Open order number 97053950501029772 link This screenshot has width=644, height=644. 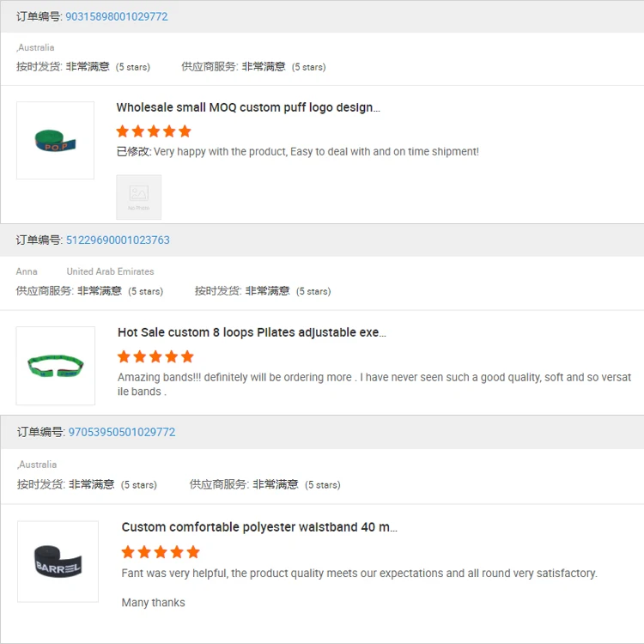pyautogui.click(x=122, y=432)
